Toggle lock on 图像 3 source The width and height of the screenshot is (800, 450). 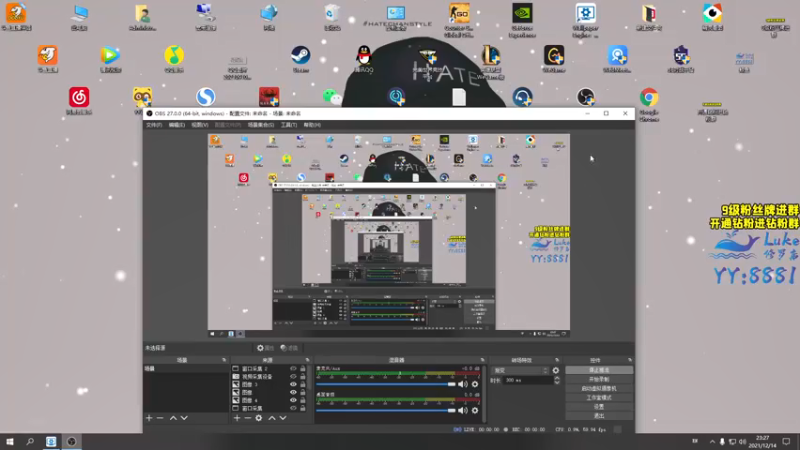pyautogui.click(x=303, y=384)
